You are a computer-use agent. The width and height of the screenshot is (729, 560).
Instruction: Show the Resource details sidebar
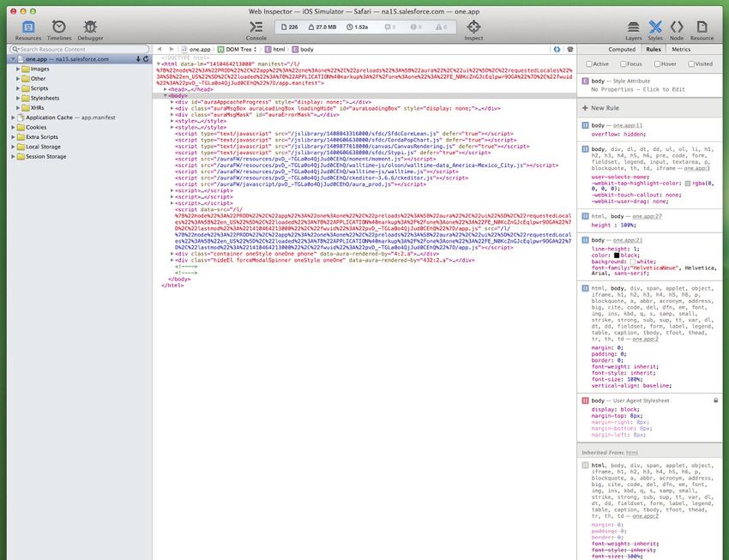click(702, 30)
